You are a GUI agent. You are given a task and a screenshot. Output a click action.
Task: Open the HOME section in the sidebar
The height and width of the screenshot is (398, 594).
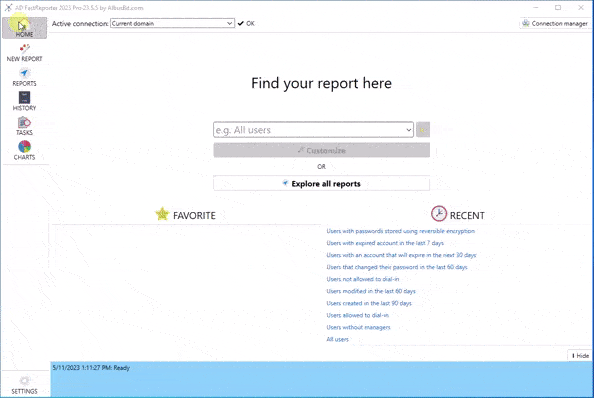24,28
